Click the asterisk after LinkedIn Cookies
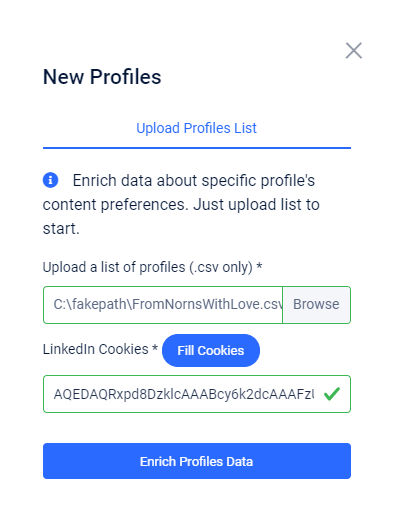 155,347
